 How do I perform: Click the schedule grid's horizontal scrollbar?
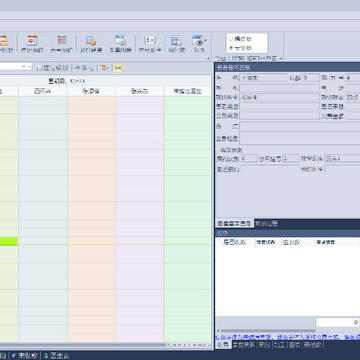click(x=83, y=345)
